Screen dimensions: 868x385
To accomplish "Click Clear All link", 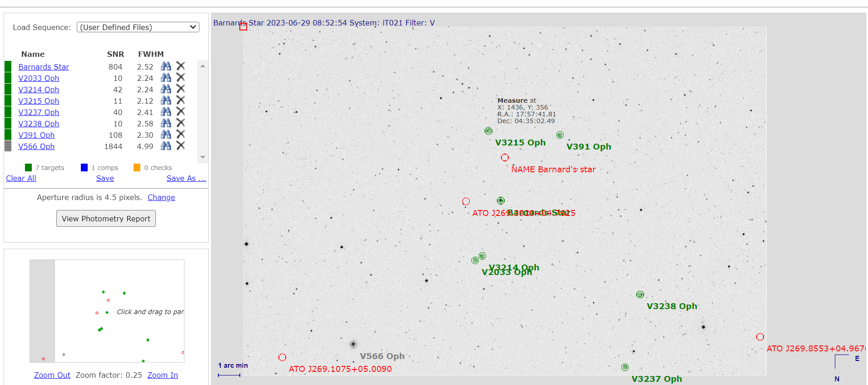I will pos(21,178).
